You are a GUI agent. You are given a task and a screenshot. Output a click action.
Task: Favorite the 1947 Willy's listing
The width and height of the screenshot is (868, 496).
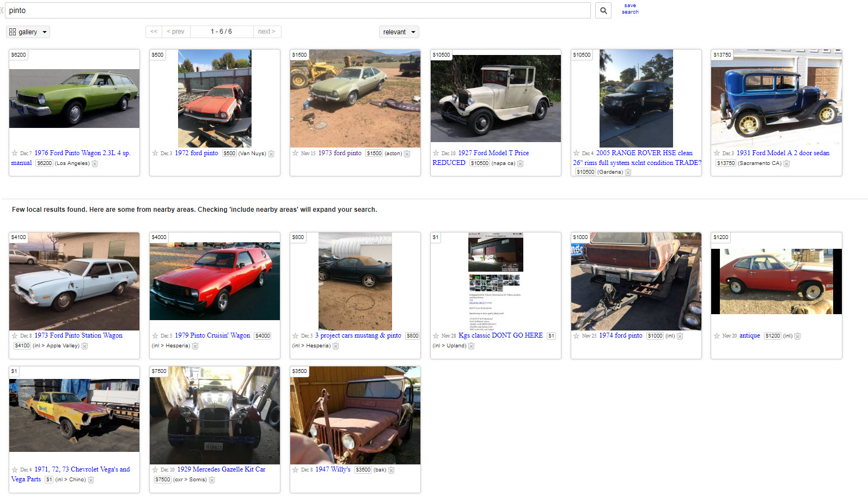tap(296, 469)
